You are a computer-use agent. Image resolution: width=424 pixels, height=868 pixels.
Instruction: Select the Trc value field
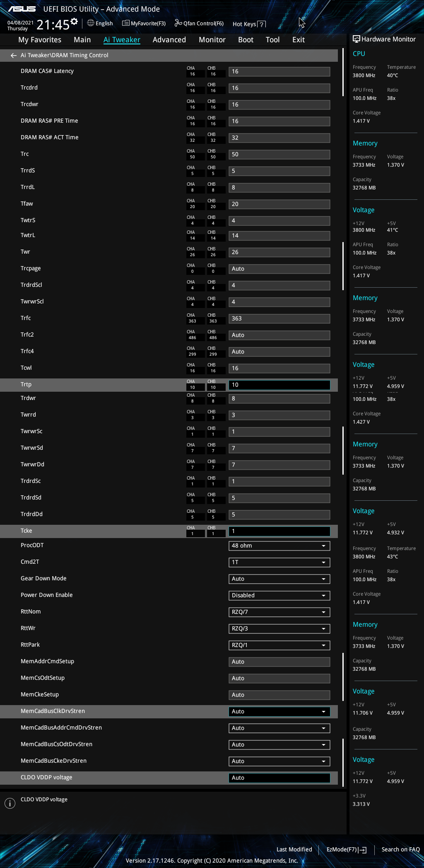pos(279,155)
